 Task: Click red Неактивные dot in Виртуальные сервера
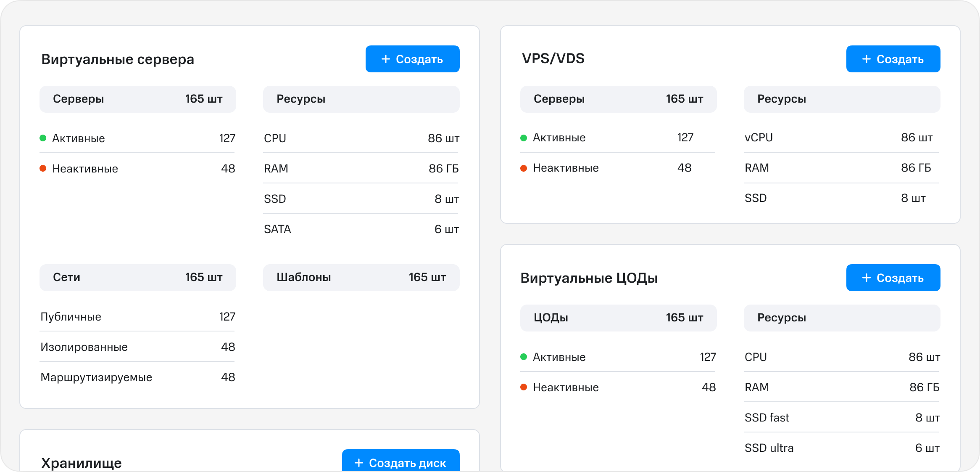click(x=43, y=169)
